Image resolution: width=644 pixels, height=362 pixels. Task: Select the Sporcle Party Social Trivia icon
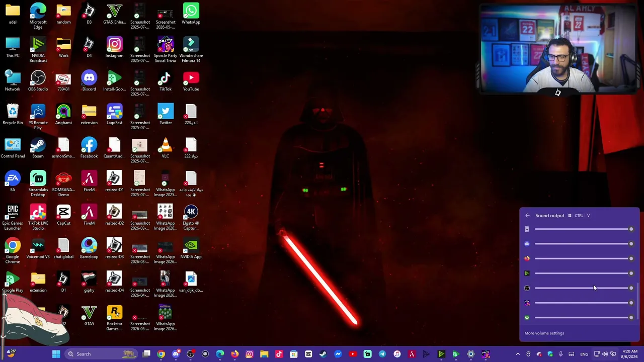coord(165,49)
